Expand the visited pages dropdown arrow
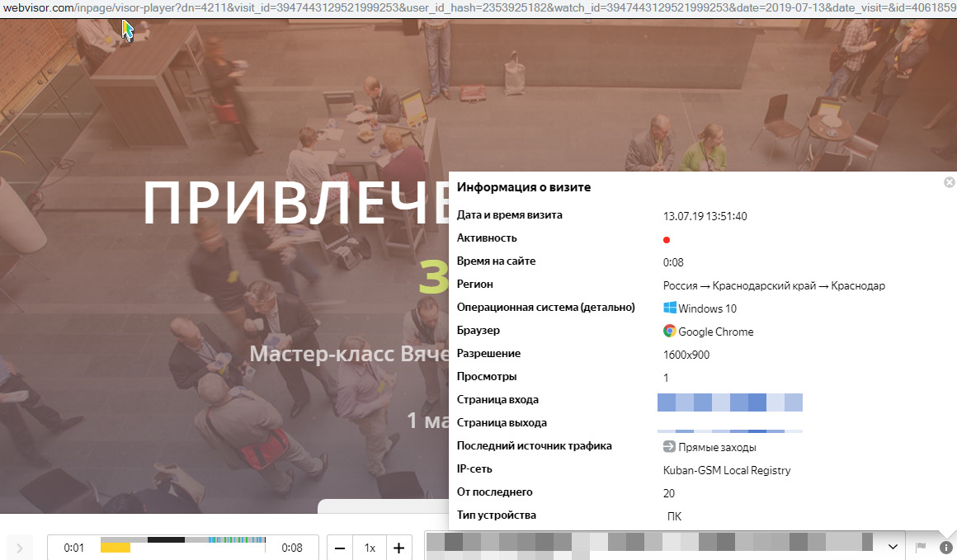Viewport: 957px width, 560px height. click(892, 547)
